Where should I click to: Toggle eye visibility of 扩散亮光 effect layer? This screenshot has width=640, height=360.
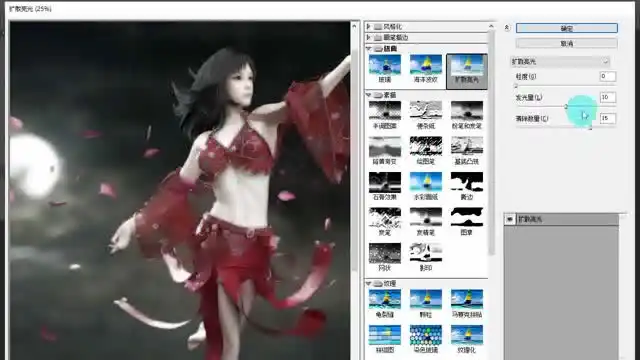pyautogui.click(x=510, y=220)
